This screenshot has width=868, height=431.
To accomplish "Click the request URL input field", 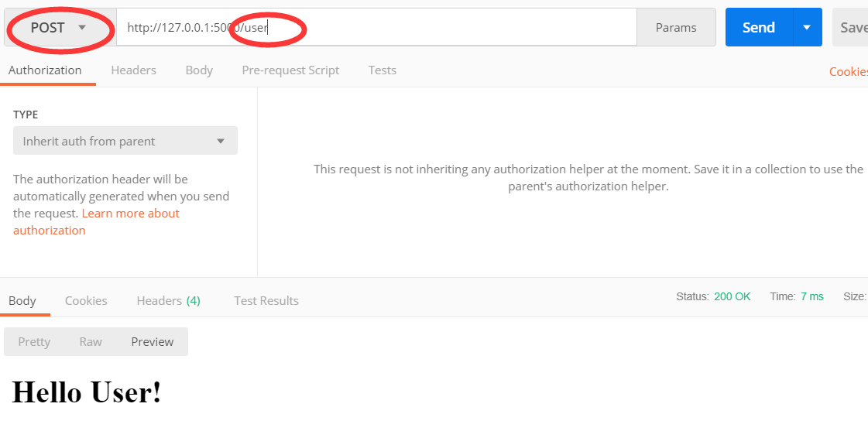I will [434, 28].
